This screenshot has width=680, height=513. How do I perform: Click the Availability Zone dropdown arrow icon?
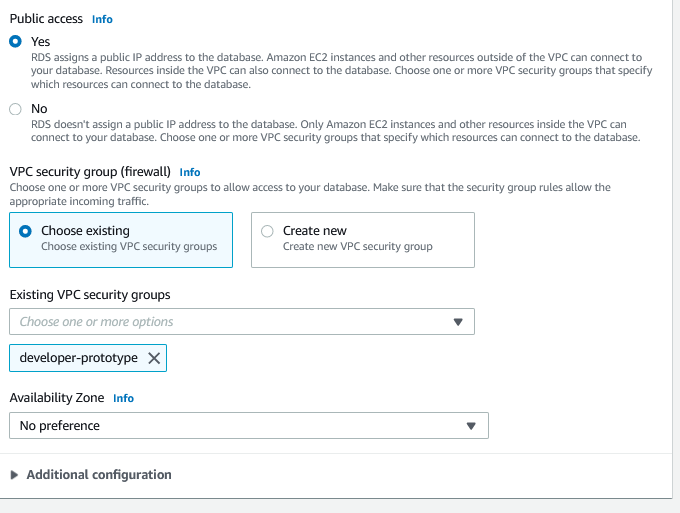(x=471, y=426)
